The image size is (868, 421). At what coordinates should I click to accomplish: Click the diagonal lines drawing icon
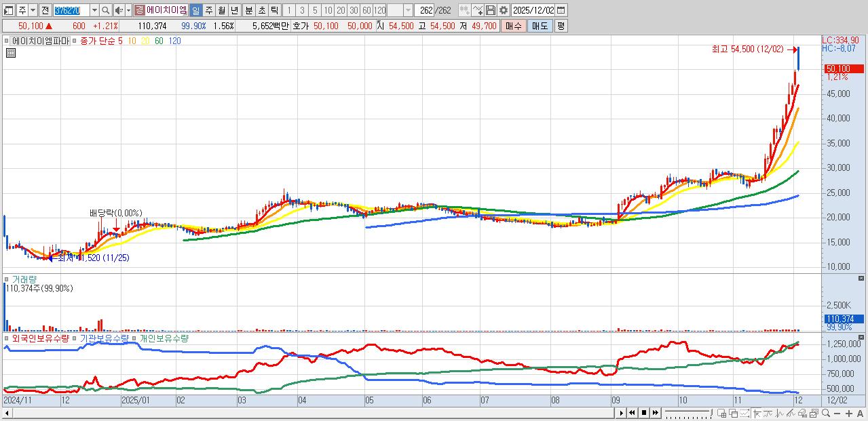pyautogui.click(x=791, y=413)
